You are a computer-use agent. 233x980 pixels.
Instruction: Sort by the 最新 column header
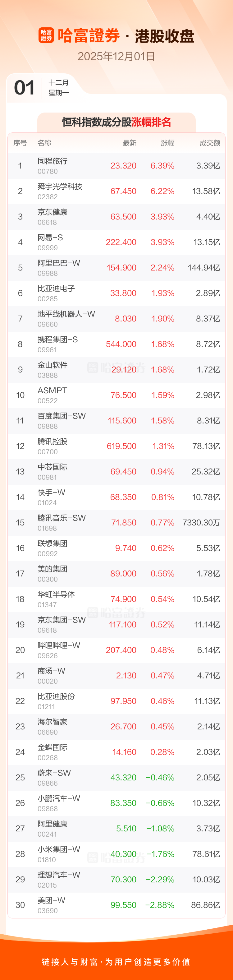(129, 143)
